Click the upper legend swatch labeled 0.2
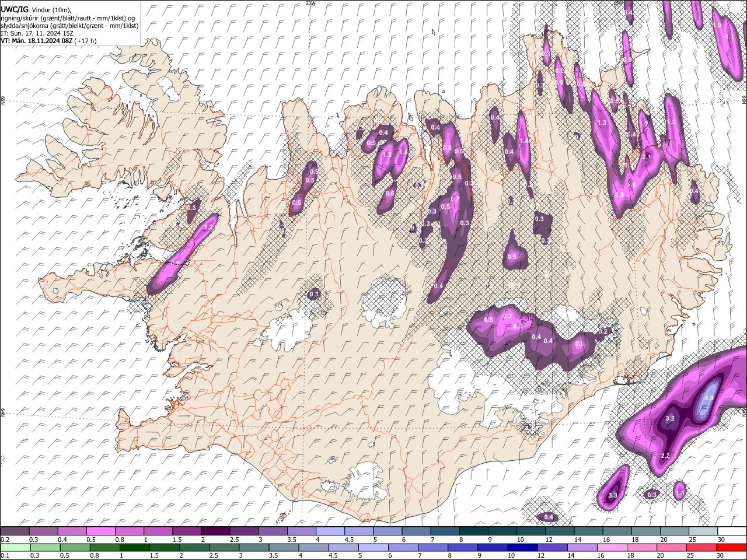 coord(15,531)
